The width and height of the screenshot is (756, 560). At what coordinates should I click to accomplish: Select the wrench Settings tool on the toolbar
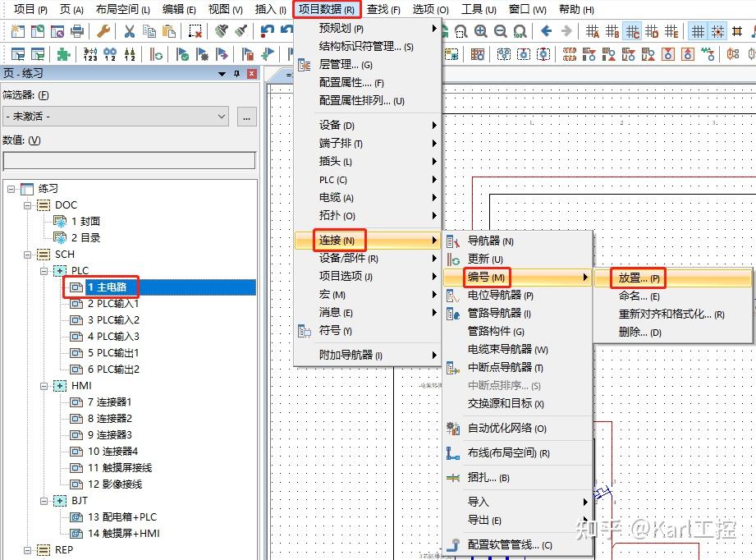103,30
